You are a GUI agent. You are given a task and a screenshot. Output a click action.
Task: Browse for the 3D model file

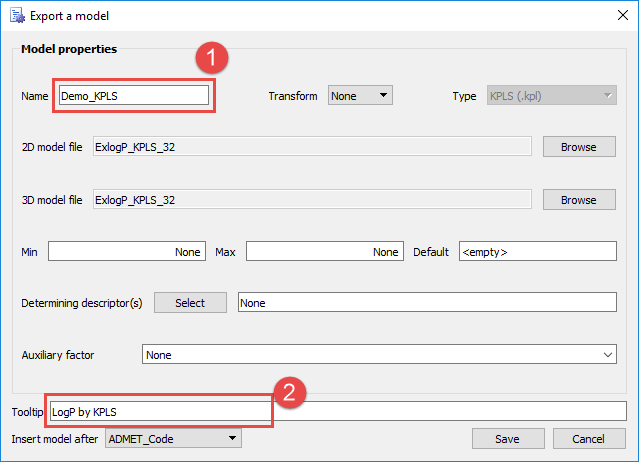pyautogui.click(x=579, y=200)
